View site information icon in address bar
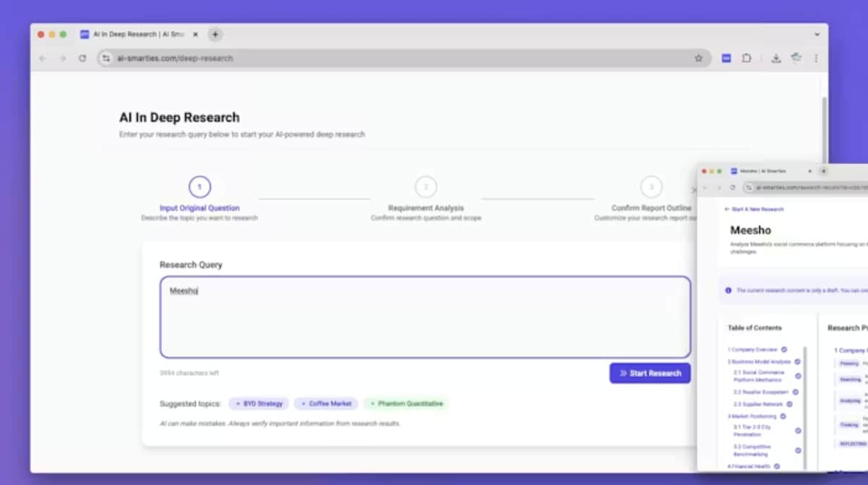868x485 pixels. pos(106,58)
